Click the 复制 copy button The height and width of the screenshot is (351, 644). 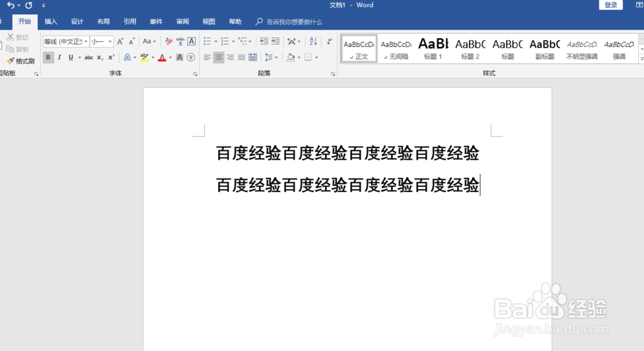coord(17,49)
